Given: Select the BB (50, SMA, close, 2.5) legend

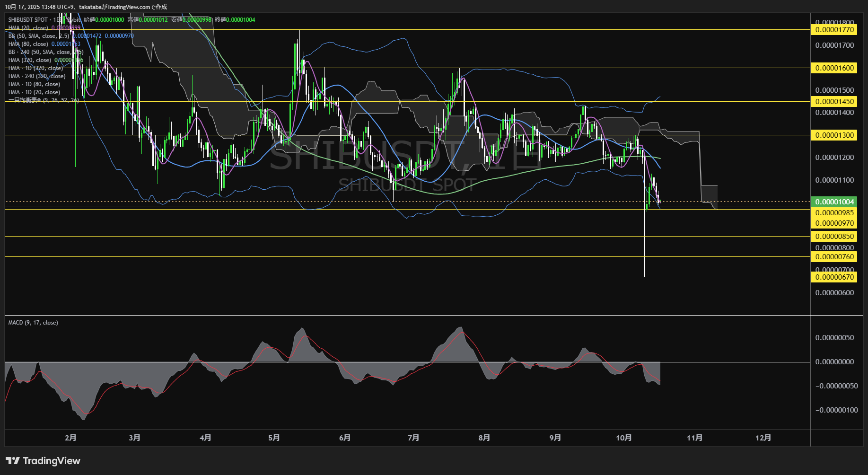Looking at the screenshot, I should click(x=38, y=36).
